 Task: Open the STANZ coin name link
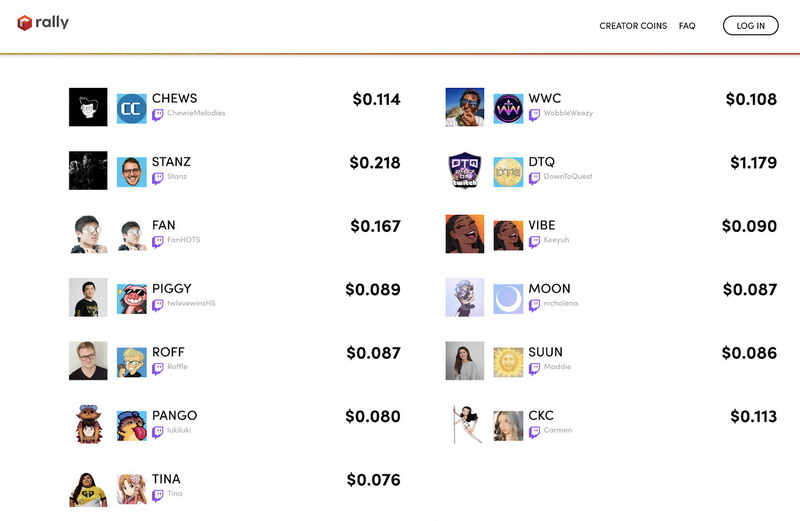171,162
